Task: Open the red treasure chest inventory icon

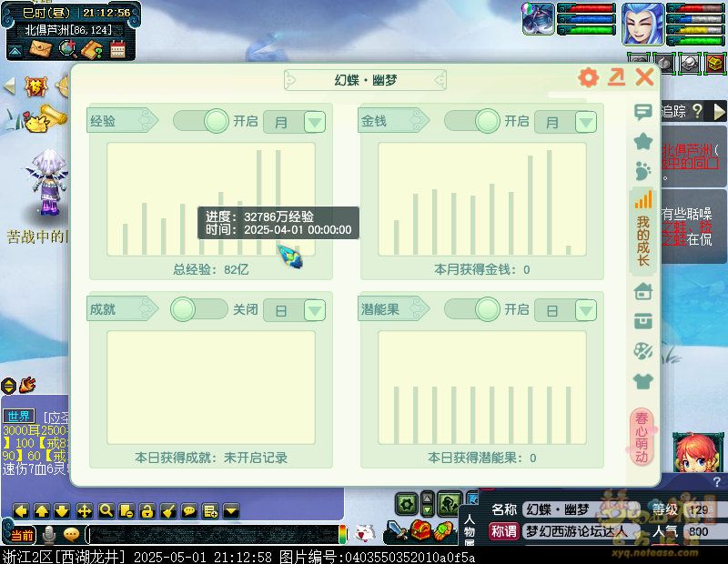Action: tap(420, 530)
